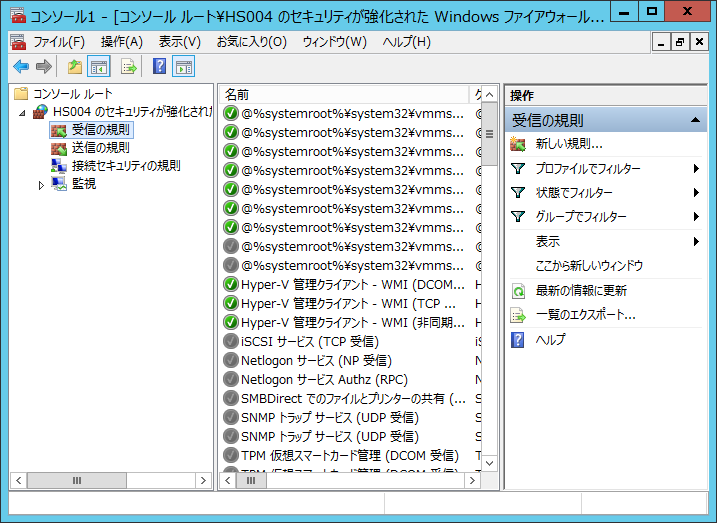
Task: Open the グループでフィルター submenu arrow
Action: tap(696, 216)
